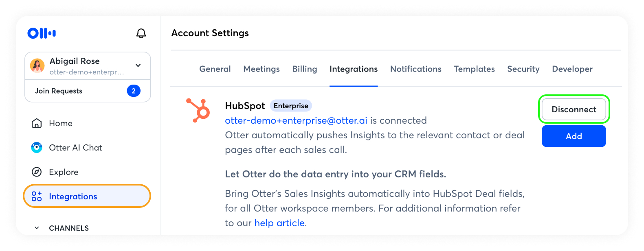644x251 pixels.
Task: Open notifications bell icon
Action: (141, 33)
